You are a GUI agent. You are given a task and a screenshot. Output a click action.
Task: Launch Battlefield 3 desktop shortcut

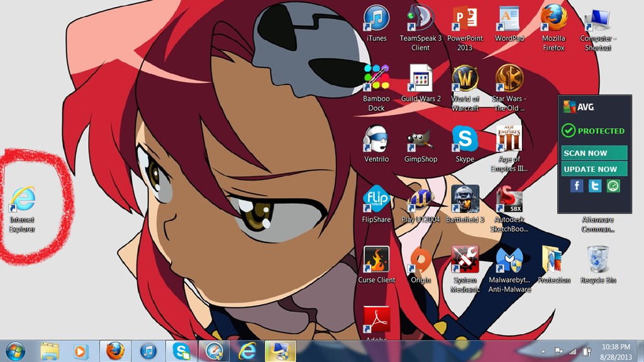coord(465,205)
